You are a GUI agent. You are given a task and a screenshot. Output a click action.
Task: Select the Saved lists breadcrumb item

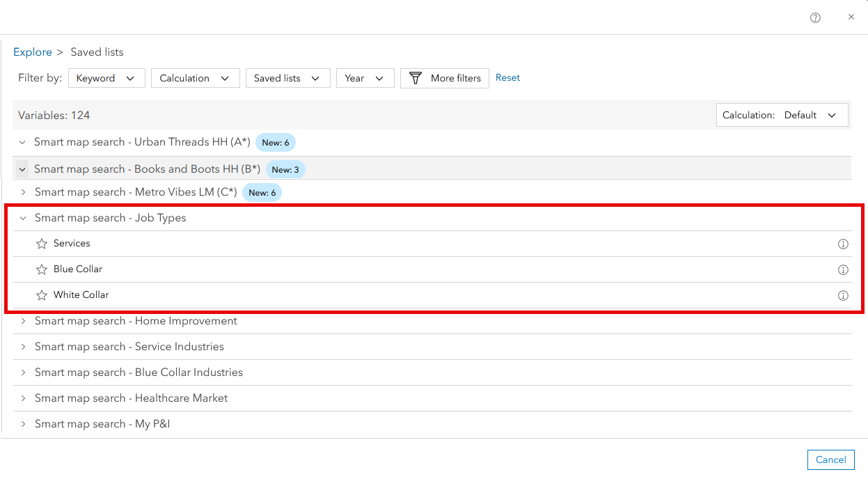coord(97,52)
